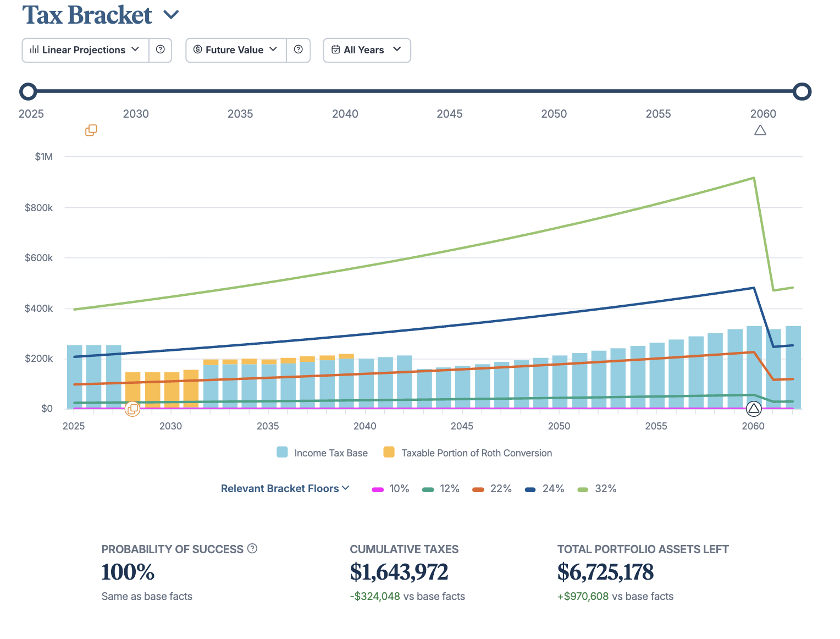Toggle the 22% bracket line
This screenshot has width=840, height=639.
[492, 489]
